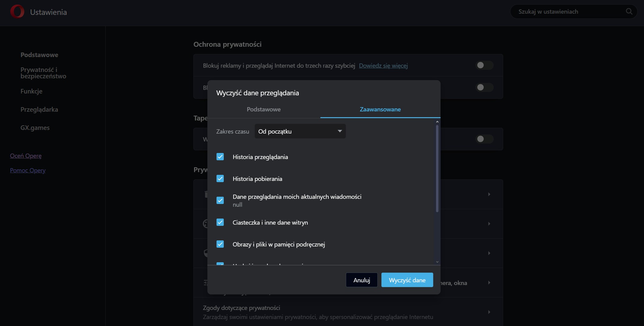
Task: Click the dialog's vertical scrollbar thumb
Action: tap(437, 168)
